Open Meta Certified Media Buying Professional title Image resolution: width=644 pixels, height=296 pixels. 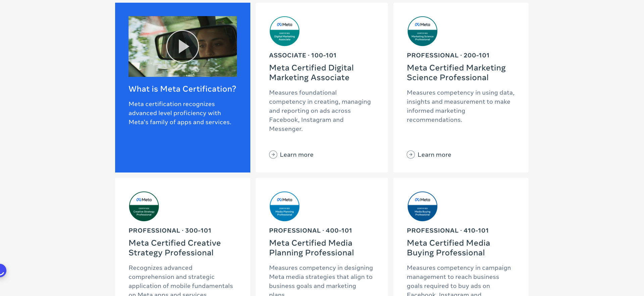pos(448,248)
